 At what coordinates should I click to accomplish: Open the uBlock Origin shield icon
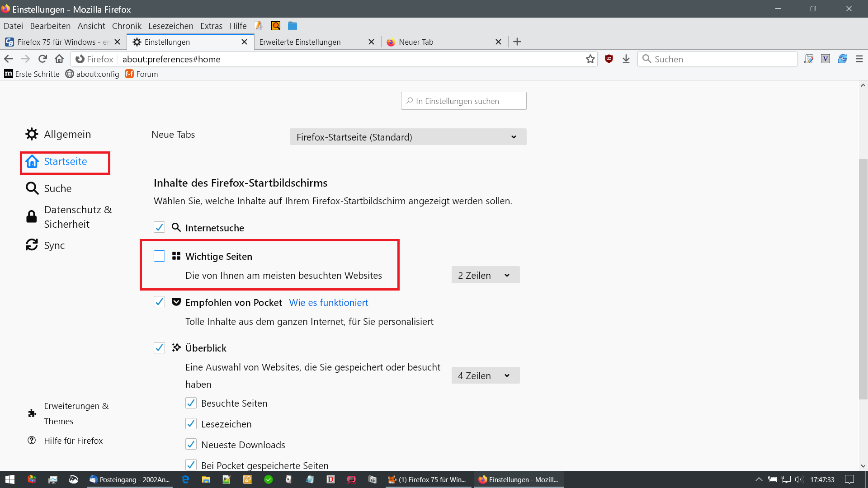click(609, 59)
